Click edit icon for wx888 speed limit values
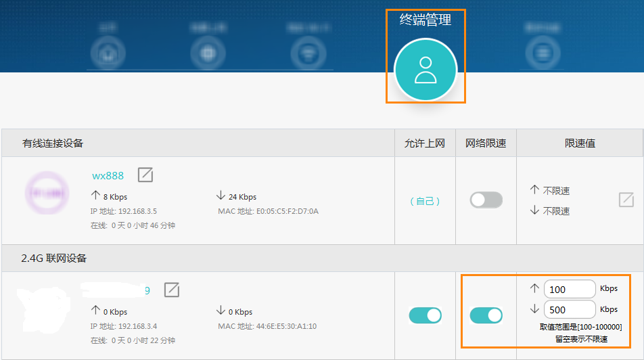The height and width of the screenshot is (360, 644). (x=626, y=200)
